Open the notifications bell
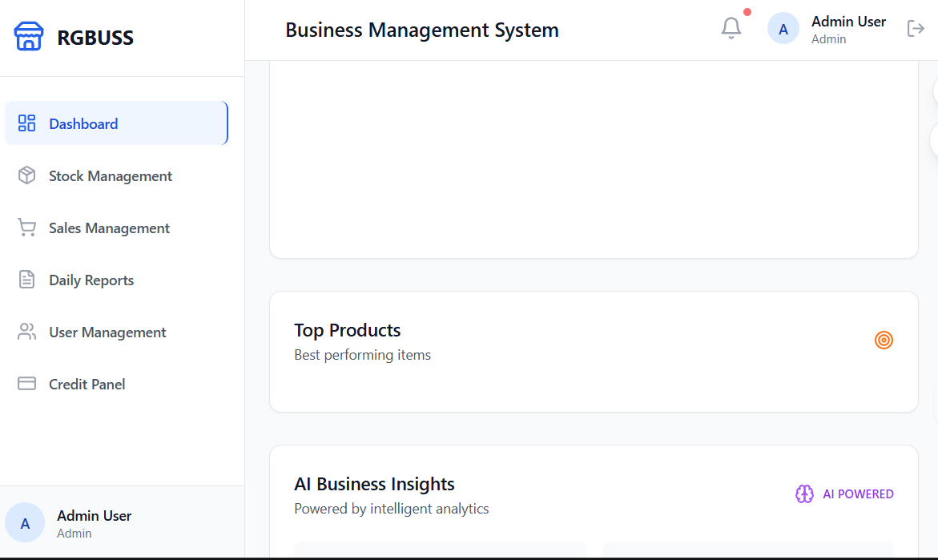The image size is (938, 560). point(731,29)
